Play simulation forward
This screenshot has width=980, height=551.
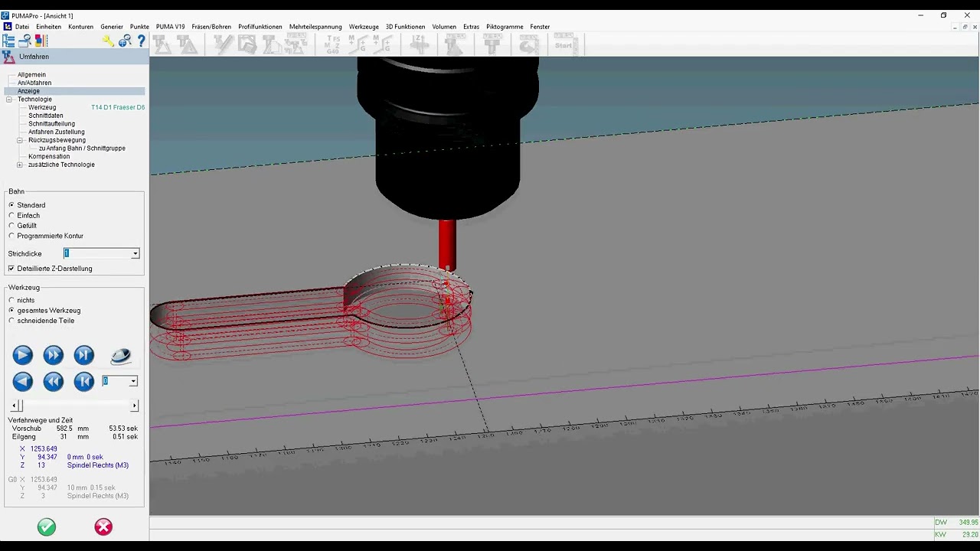click(x=23, y=355)
